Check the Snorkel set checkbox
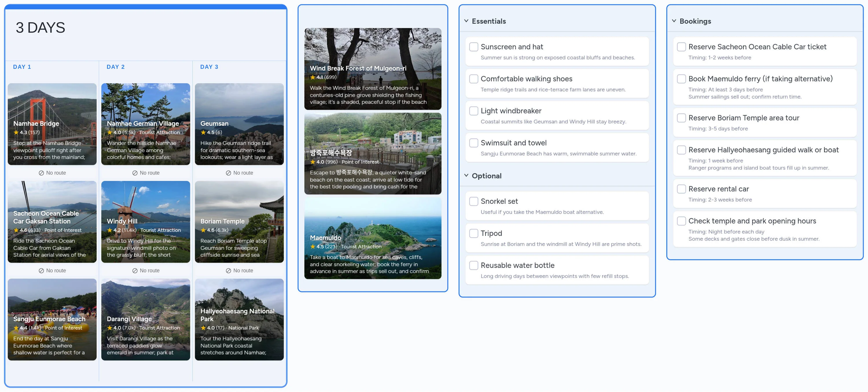The image size is (868, 392). 473,201
